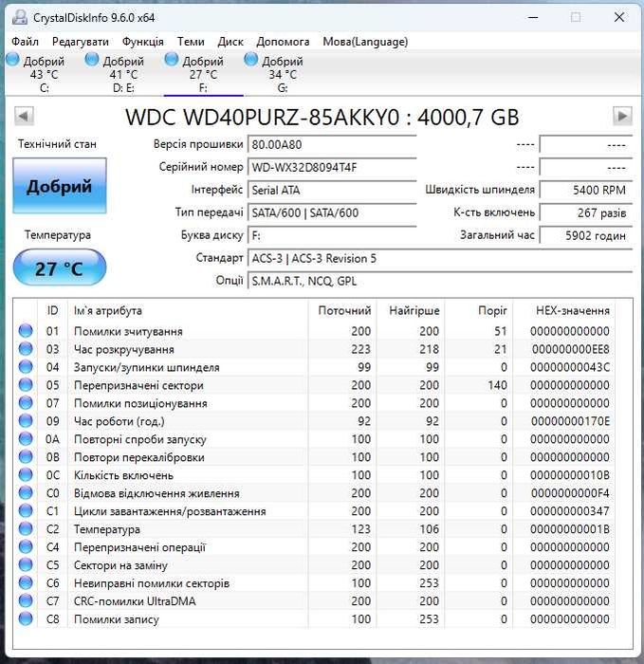Click the ACS-3 Revision 5 standard field
This screenshot has height=664, width=644.
440,258
